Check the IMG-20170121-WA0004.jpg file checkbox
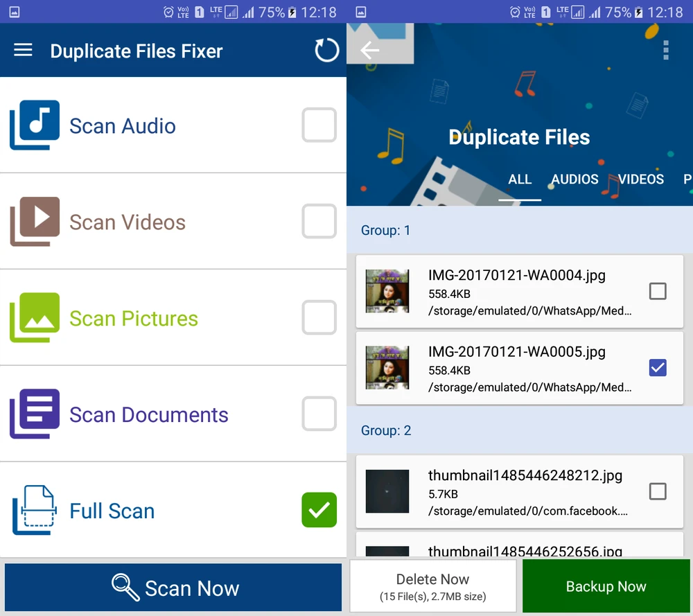 pyautogui.click(x=657, y=291)
